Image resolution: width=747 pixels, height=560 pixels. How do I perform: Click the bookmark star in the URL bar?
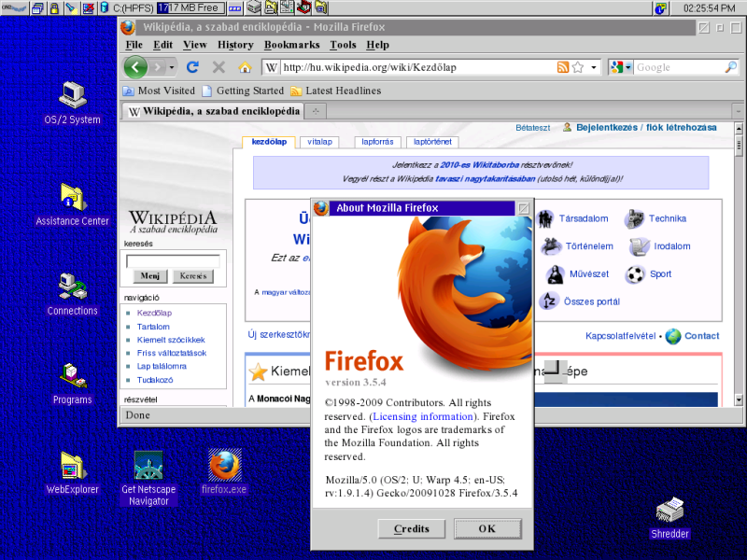pos(578,67)
